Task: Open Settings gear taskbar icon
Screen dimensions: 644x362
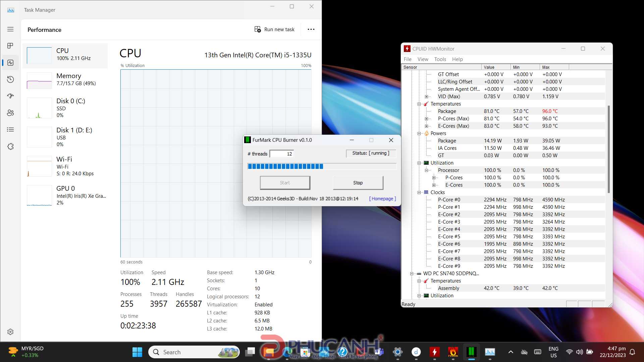Action: pyautogui.click(x=397, y=352)
